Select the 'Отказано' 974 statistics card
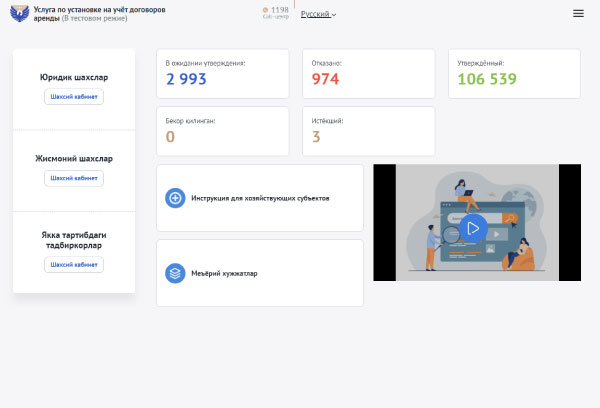Screen dimensions: 600x408 (x=368, y=74)
